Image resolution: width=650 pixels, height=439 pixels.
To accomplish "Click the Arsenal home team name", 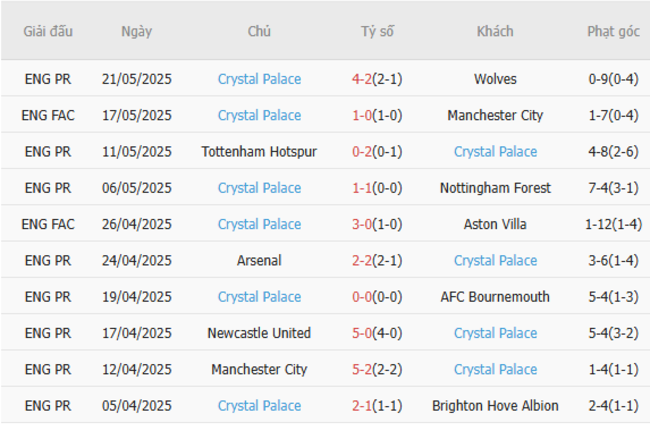I will (259, 260).
